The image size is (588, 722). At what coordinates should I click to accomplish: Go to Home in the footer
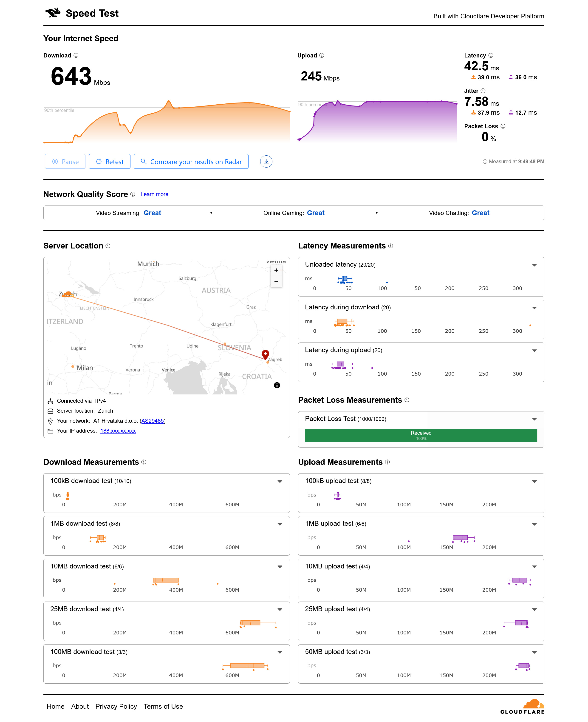(56, 706)
